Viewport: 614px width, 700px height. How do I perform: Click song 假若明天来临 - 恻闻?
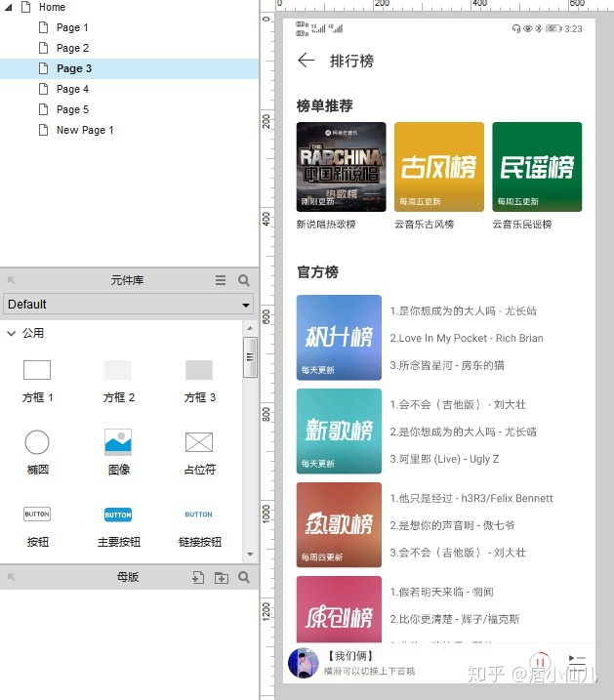[x=442, y=592]
